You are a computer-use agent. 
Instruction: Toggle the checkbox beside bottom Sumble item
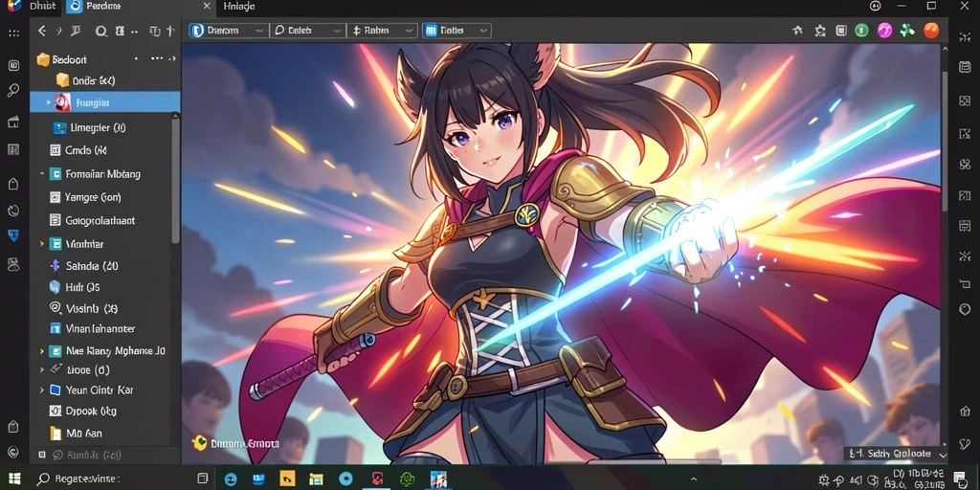42,455
